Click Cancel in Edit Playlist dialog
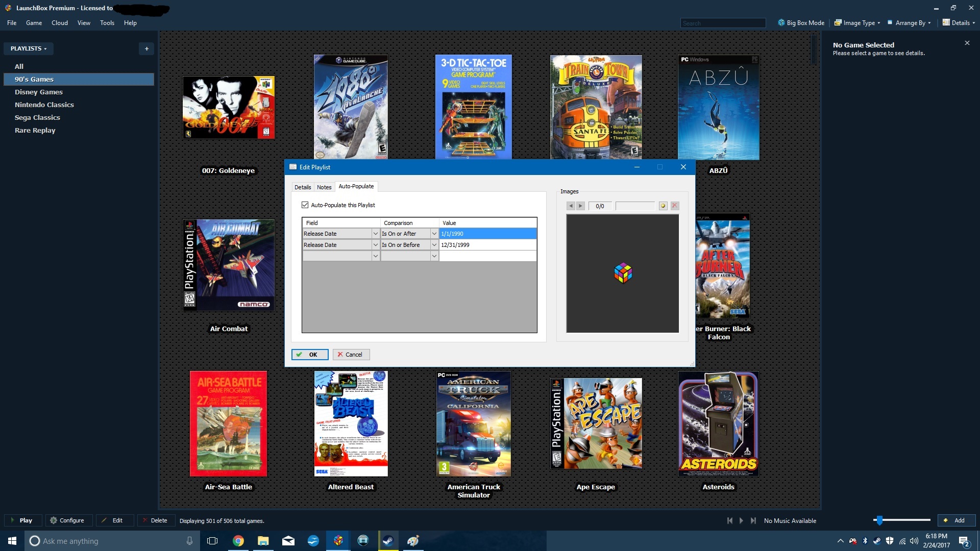Screen dimensions: 980x551 tap(351, 355)
